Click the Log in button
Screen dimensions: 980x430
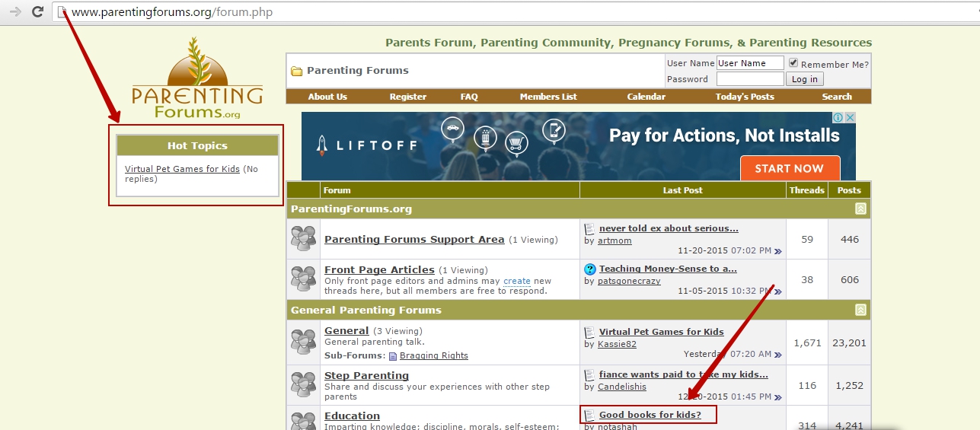pyautogui.click(x=804, y=79)
